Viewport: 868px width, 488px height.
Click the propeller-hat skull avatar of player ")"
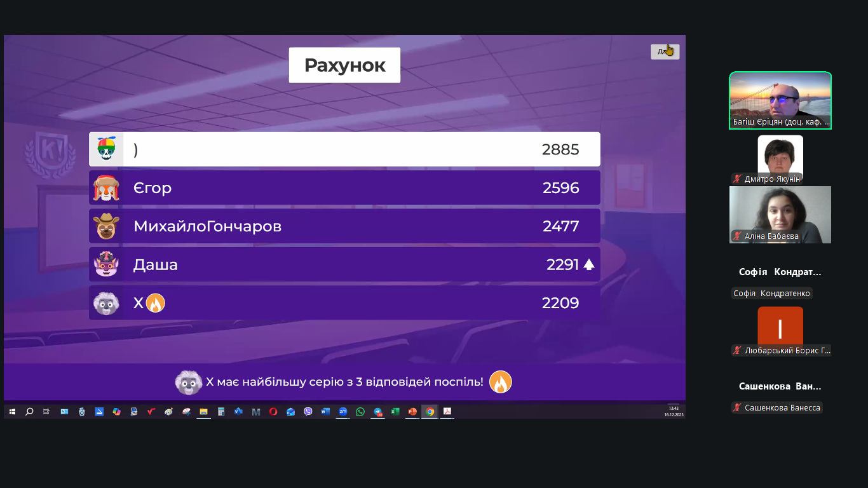(106, 149)
